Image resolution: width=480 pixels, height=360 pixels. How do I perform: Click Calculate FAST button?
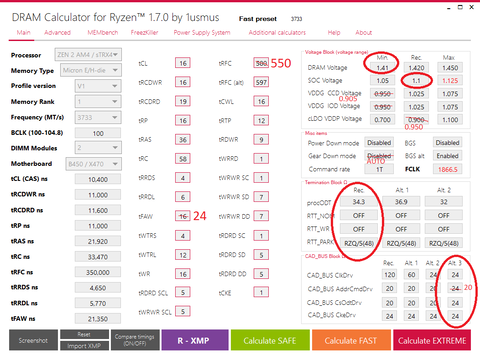click(x=351, y=340)
